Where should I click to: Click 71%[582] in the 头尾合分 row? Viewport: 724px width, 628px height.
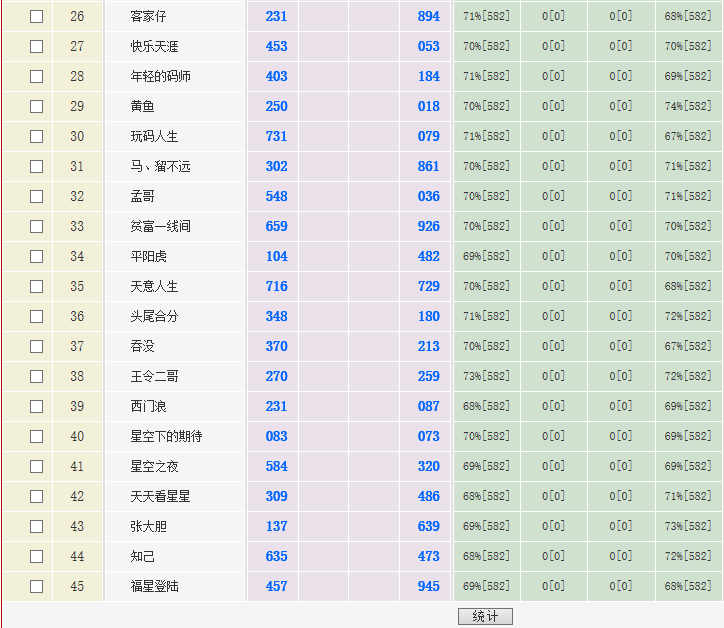(x=486, y=317)
